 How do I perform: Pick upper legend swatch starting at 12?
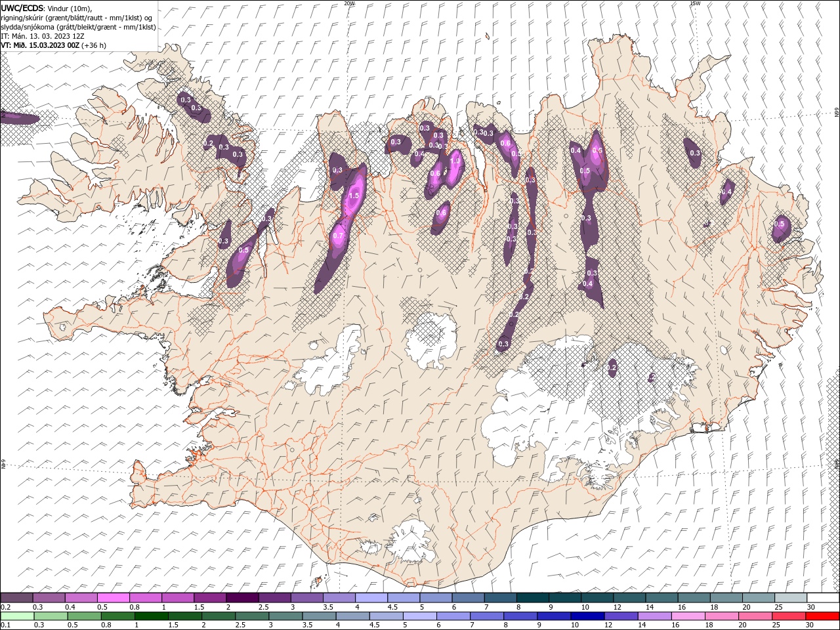click(x=629, y=598)
